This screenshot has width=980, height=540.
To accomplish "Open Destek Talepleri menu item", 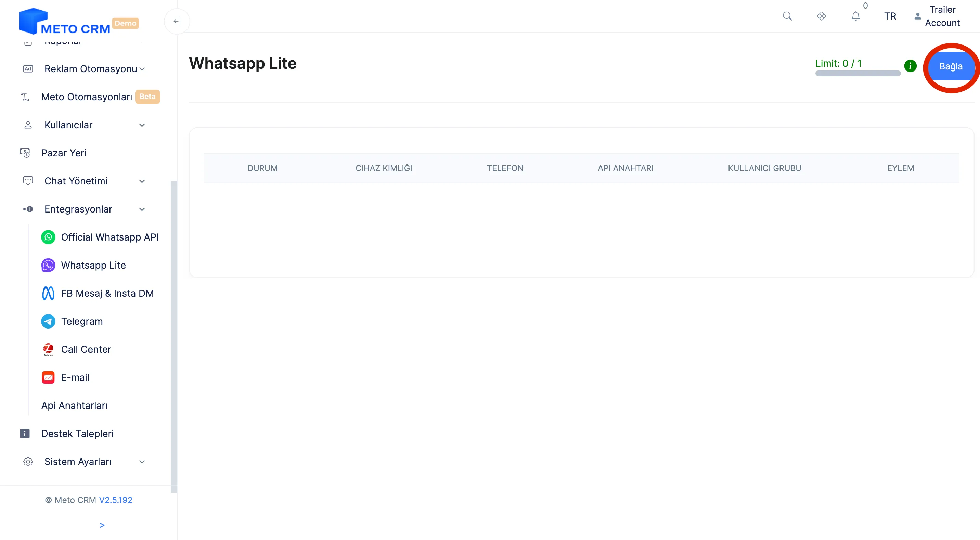I will pyautogui.click(x=77, y=434).
